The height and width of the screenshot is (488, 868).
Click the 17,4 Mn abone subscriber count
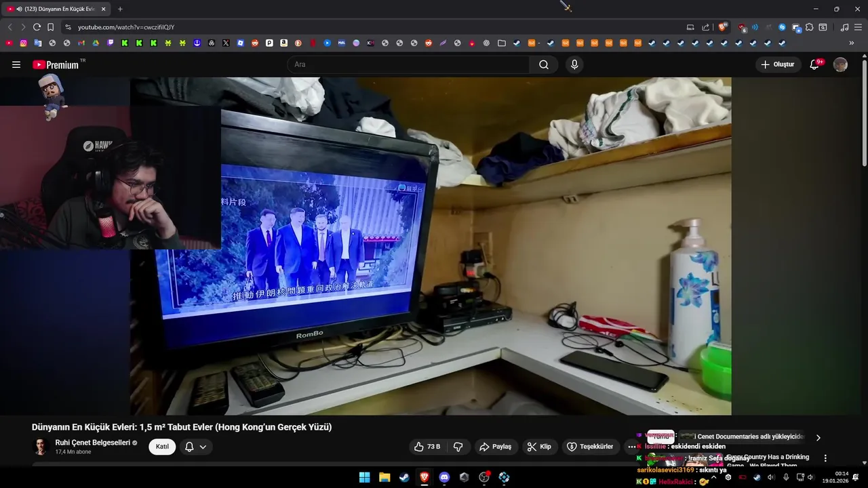[x=73, y=452]
